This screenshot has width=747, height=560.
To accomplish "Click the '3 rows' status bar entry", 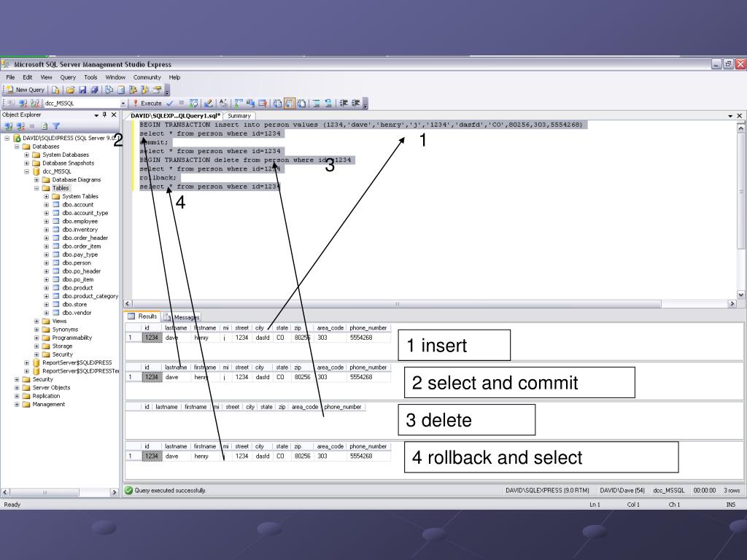I will click(x=732, y=491).
